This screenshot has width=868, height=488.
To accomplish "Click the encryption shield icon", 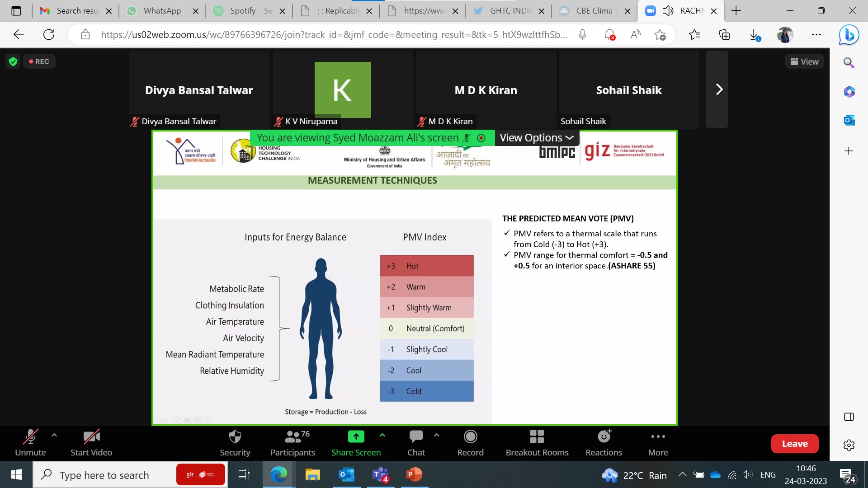I will point(13,61).
